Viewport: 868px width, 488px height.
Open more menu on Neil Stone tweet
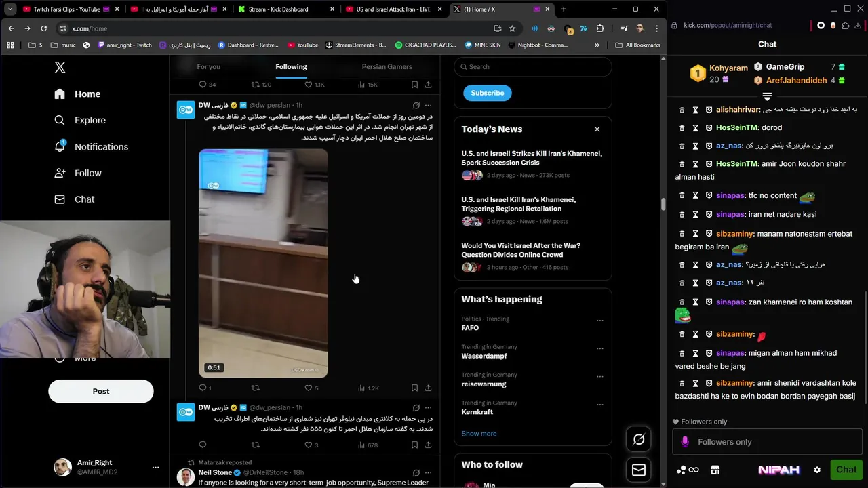(x=428, y=472)
